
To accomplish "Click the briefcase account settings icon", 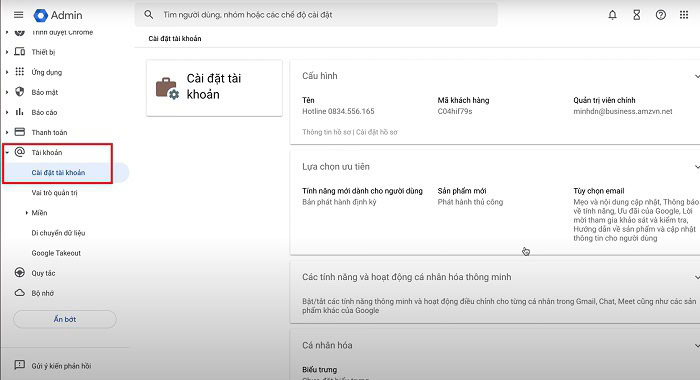I will click(x=167, y=88).
